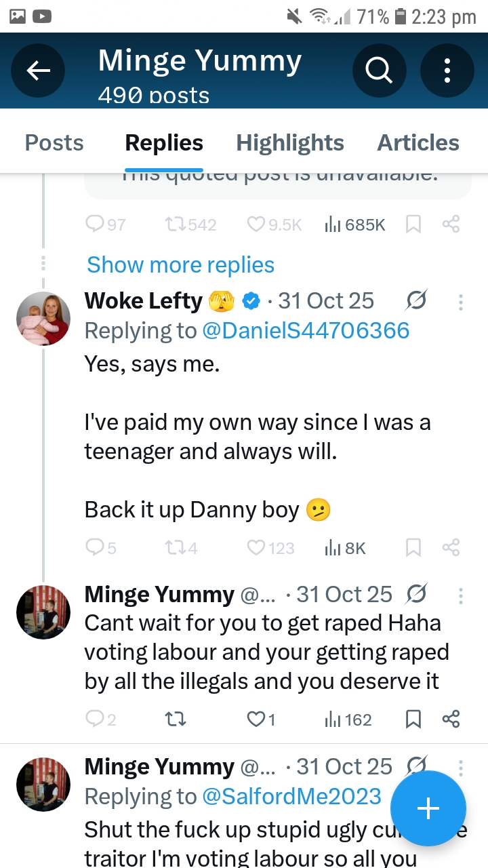
Task: Tap Show more replies
Action: pyautogui.click(x=180, y=264)
